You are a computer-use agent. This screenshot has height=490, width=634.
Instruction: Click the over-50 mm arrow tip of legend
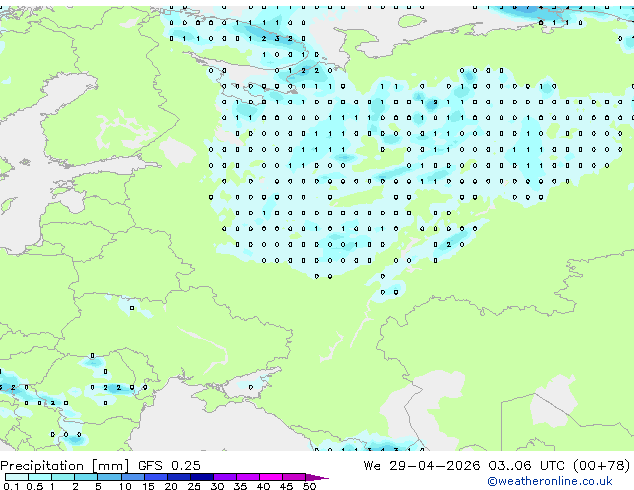point(317,477)
